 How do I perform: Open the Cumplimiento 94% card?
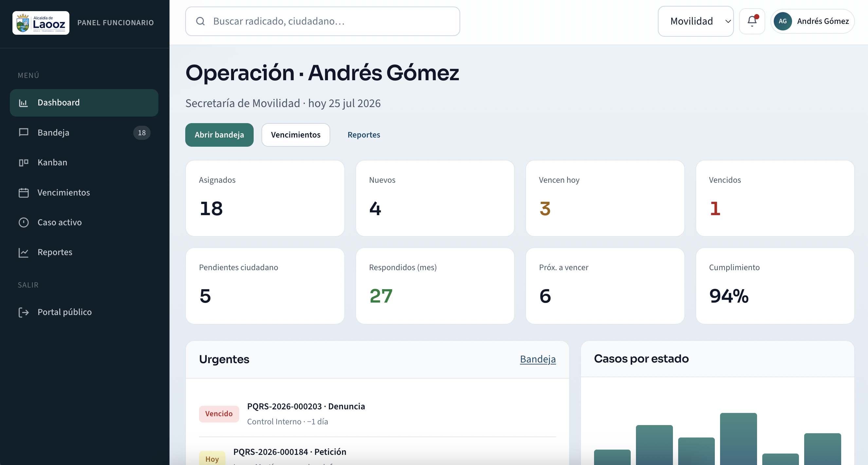pyautogui.click(x=775, y=286)
